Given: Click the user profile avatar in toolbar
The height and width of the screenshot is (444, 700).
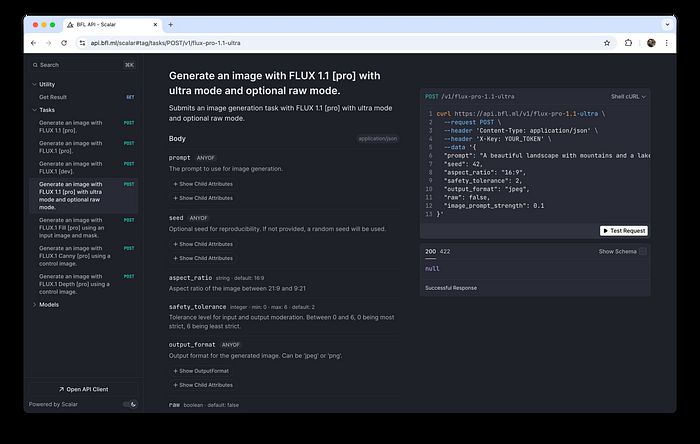Looking at the screenshot, I should coord(651,43).
